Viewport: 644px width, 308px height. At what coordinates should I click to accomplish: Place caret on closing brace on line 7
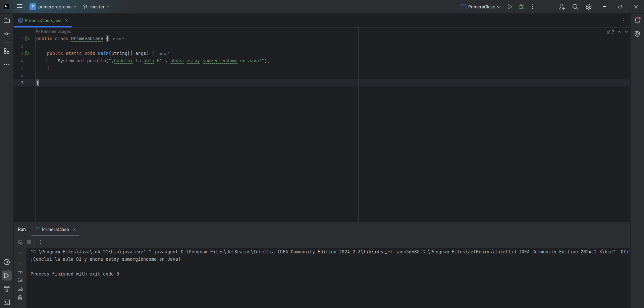tap(38, 83)
